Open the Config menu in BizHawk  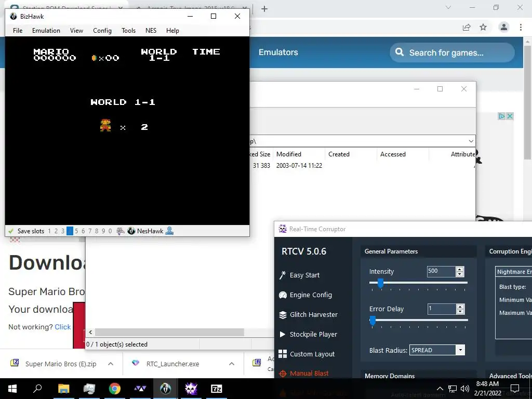(102, 31)
